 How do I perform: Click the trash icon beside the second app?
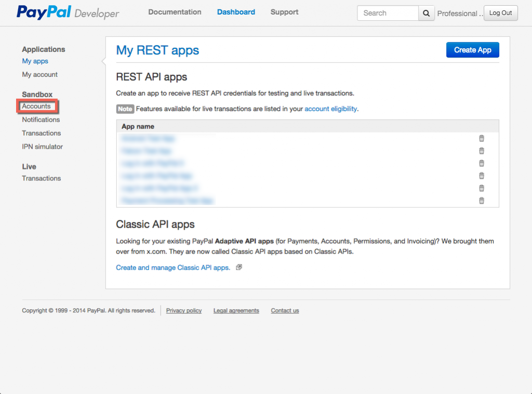click(x=482, y=151)
